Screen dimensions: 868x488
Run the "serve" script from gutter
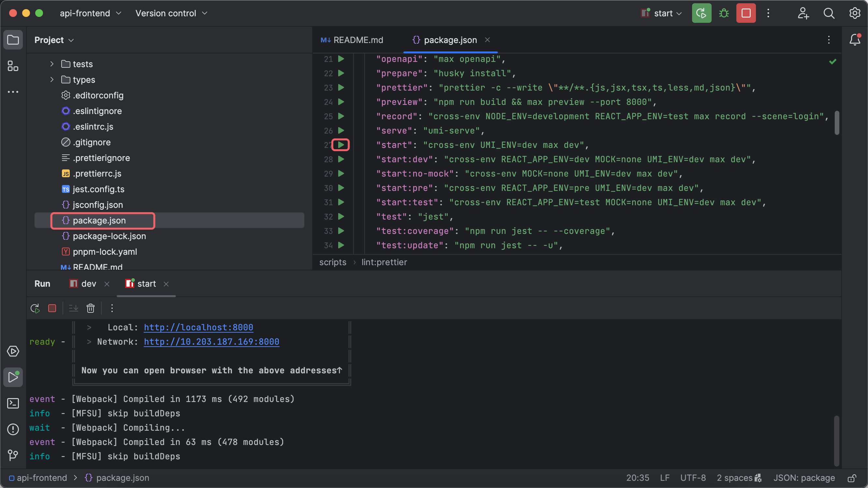pos(341,130)
